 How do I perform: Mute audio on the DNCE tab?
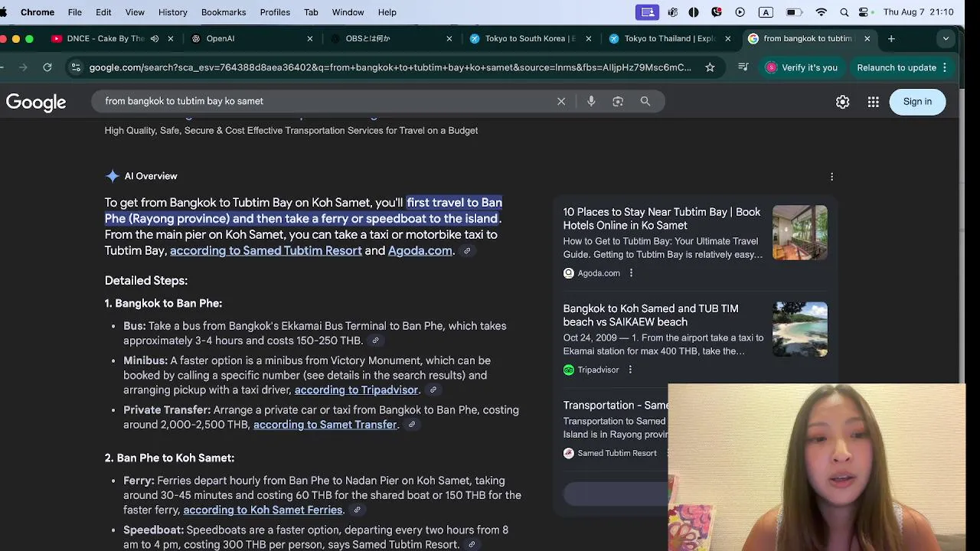[155, 38]
